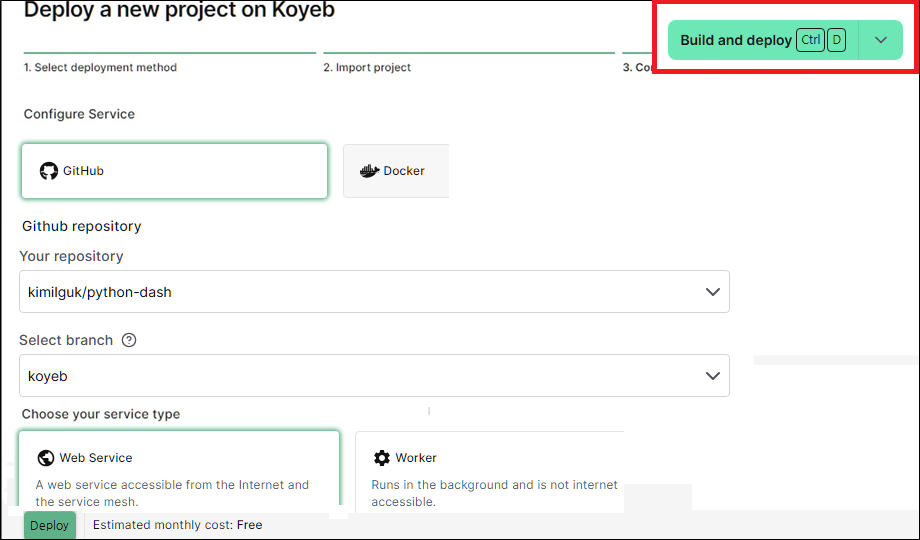The image size is (920, 540).
Task: Click the Worker description about background running
Action: point(495,493)
